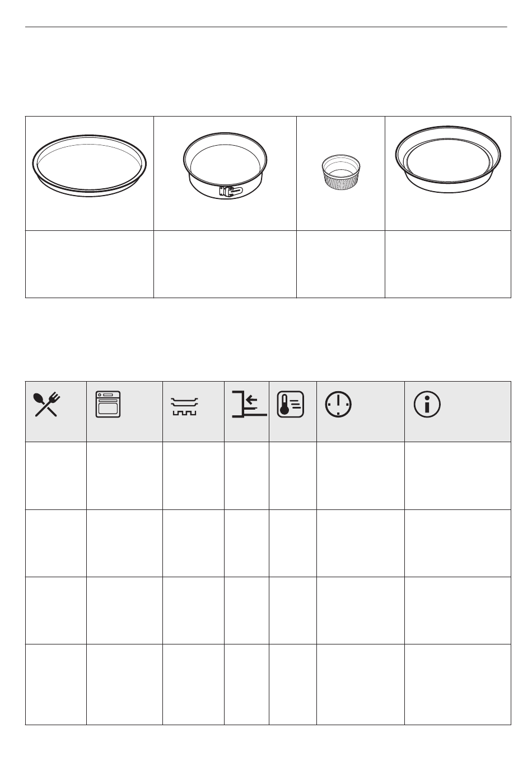Select the last-row cell under the spoon-and-fork column
This screenshot has width=532, height=770.
tap(56, 684)
